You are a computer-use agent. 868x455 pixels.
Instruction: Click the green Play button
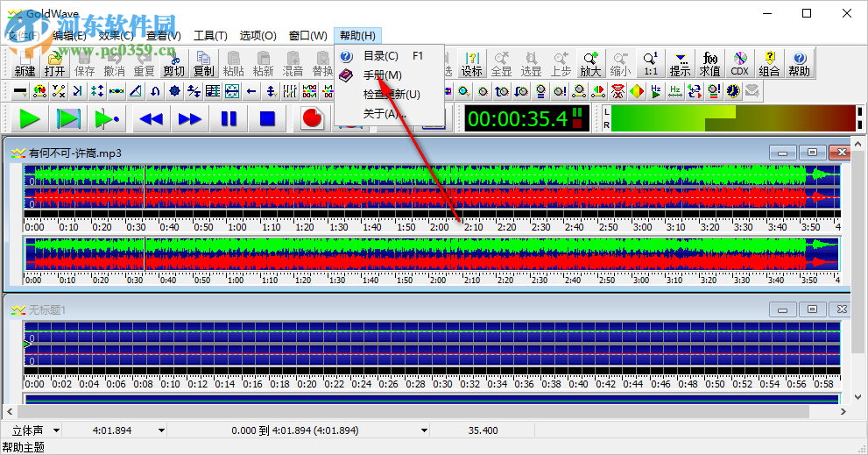tap(30, 118)
